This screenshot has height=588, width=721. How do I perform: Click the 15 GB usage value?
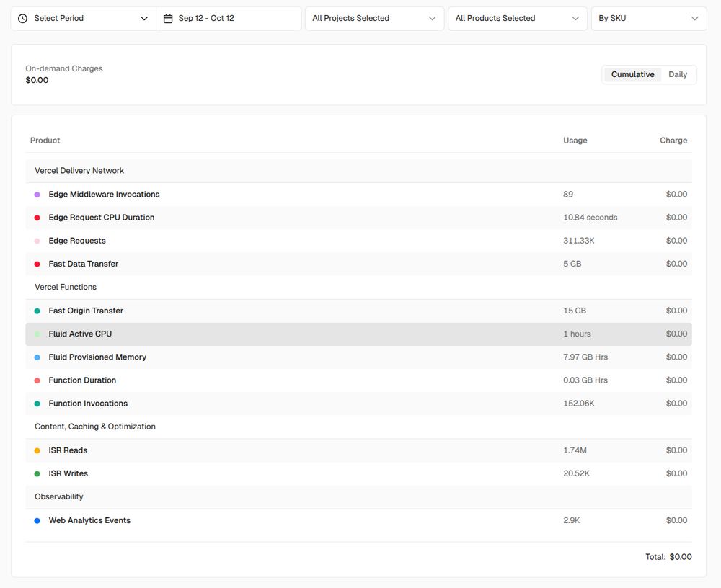tap(575, 311)
